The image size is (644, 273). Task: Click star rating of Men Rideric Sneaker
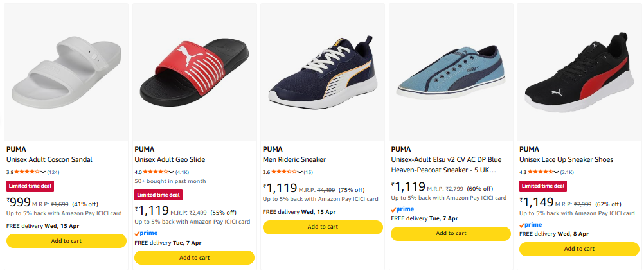tap(283, 172)
